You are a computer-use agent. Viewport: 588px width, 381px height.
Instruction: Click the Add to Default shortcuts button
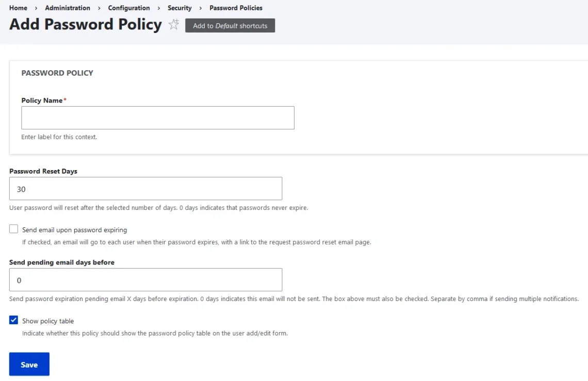(x=230, y=25)
